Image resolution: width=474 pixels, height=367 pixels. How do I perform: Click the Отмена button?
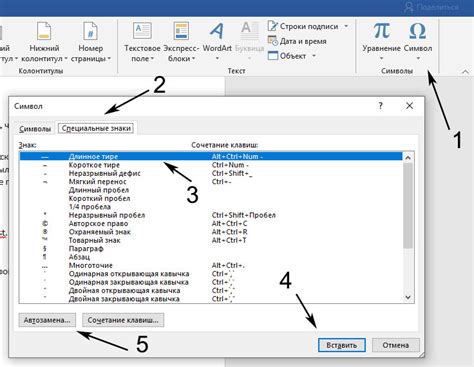pyautogui.click(x=396, y=345)
